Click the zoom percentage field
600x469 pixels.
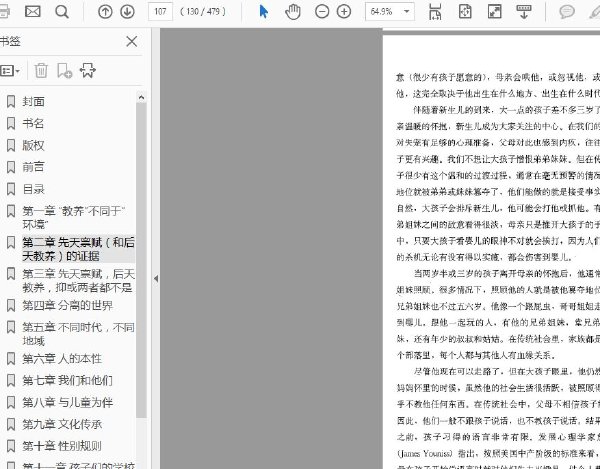(383, 11)
